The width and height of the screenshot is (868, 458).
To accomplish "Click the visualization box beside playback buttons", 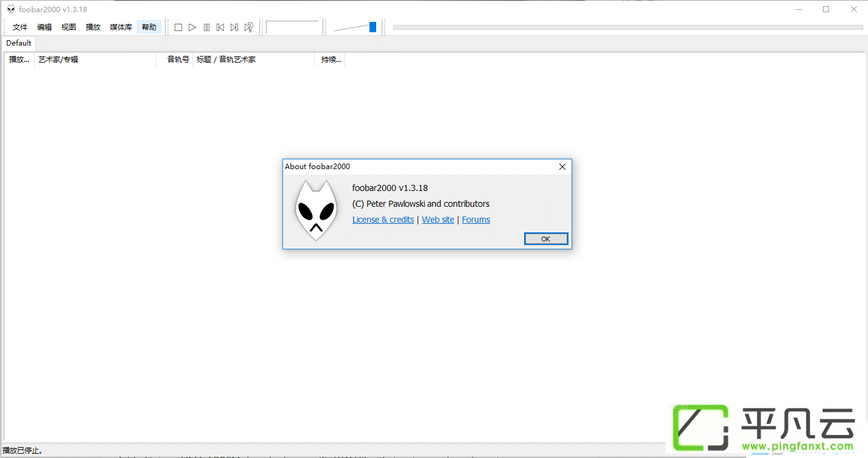I will 292,27.
